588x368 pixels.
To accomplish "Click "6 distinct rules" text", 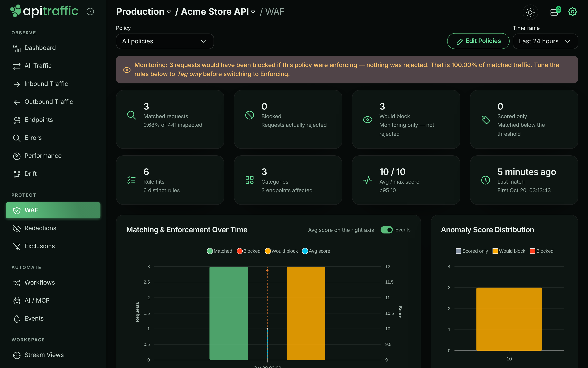I will [161, 190].
